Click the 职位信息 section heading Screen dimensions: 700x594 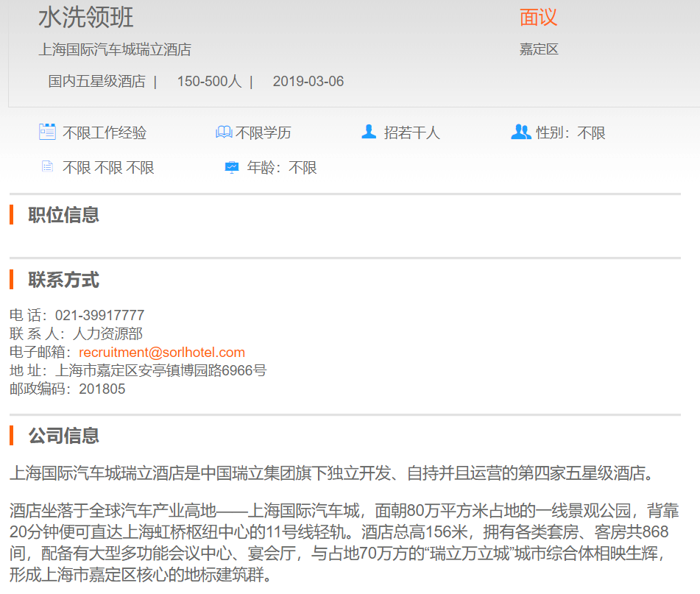pyautogui.click(x=63, y=215)
